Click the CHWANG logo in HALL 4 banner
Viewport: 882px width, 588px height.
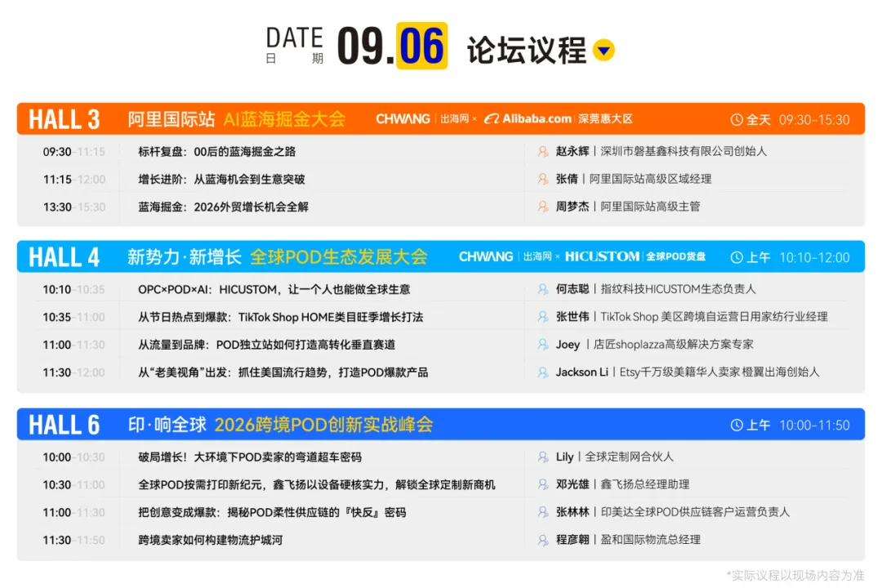[x=486, y=256]
